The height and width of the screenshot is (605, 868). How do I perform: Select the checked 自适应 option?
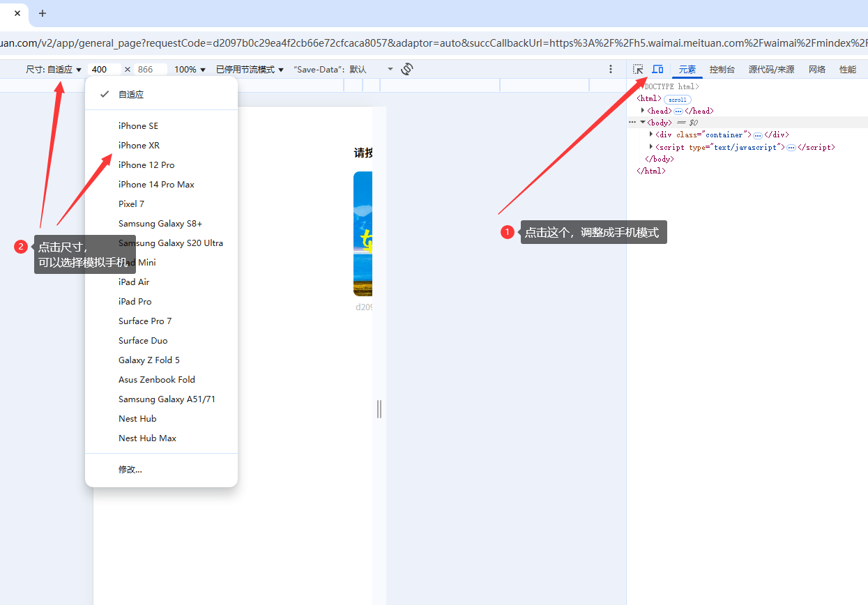[131, 94]
